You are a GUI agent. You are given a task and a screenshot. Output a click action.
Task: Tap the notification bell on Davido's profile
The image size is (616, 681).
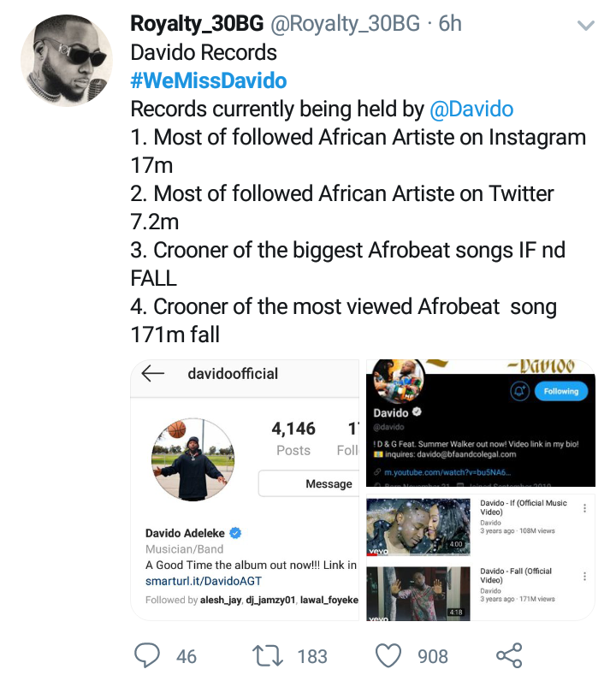tap(519, 391)
